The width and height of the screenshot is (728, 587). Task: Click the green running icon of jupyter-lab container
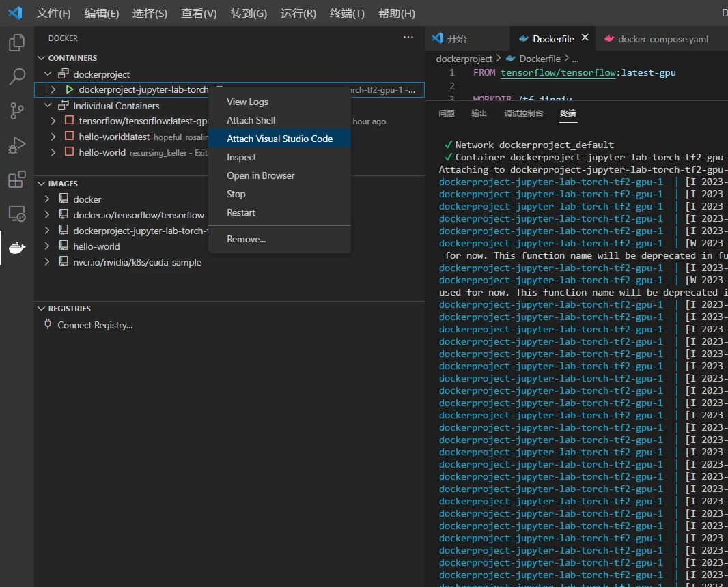pos(69,89)
